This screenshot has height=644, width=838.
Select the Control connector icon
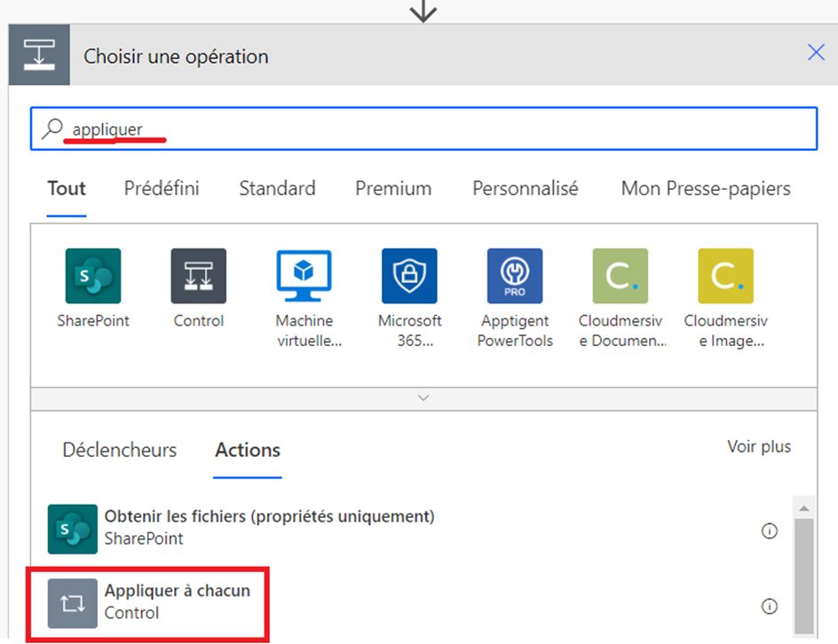198,276
